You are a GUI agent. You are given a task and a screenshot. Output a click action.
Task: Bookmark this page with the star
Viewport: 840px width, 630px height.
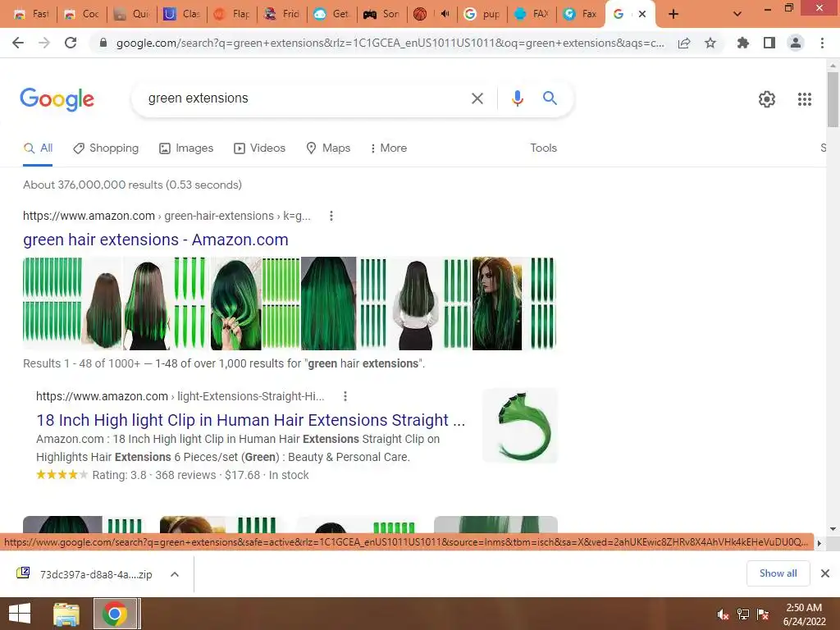point(710,43)
